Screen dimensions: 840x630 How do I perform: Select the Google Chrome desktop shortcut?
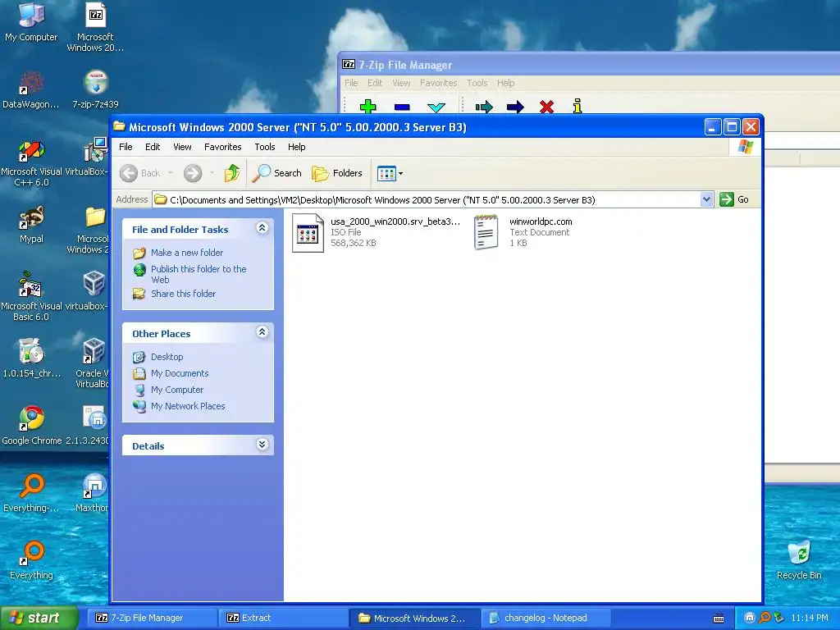pyautogui.click(x=31, y=426)
